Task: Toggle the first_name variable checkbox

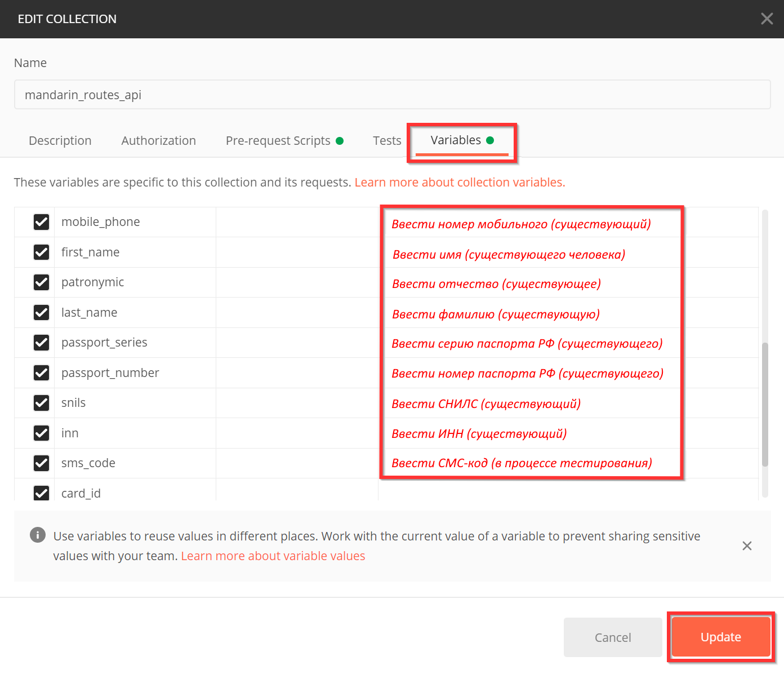Action: point(42,252)
